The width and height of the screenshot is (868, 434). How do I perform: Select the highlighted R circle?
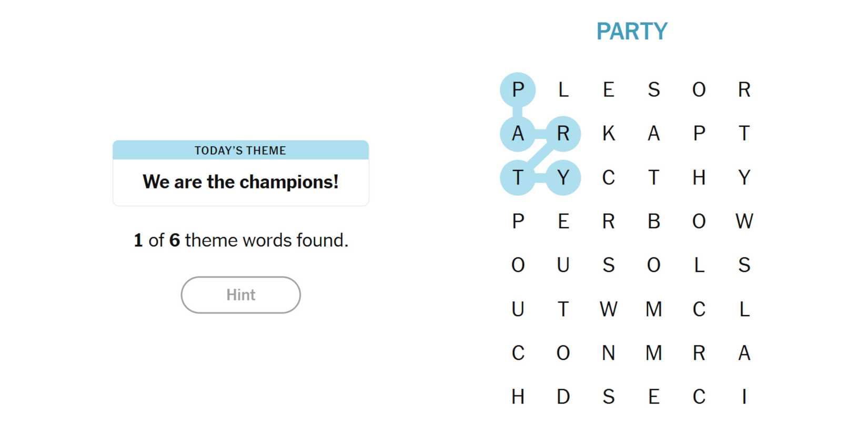tap(563, 134)
